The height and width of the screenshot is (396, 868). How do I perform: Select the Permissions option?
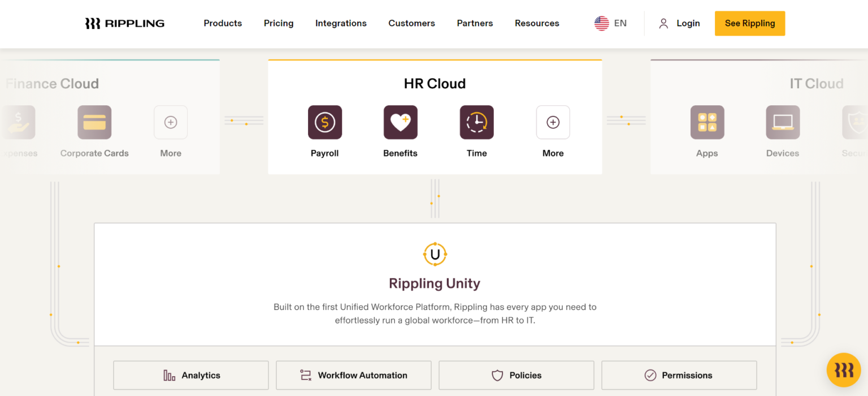pos(679,375)
